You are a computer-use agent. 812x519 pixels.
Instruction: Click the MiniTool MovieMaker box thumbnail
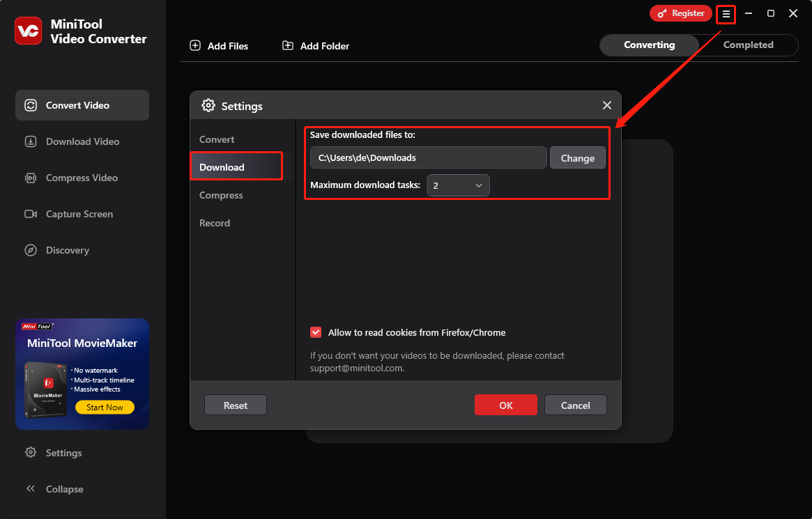(x=45, y=389)
